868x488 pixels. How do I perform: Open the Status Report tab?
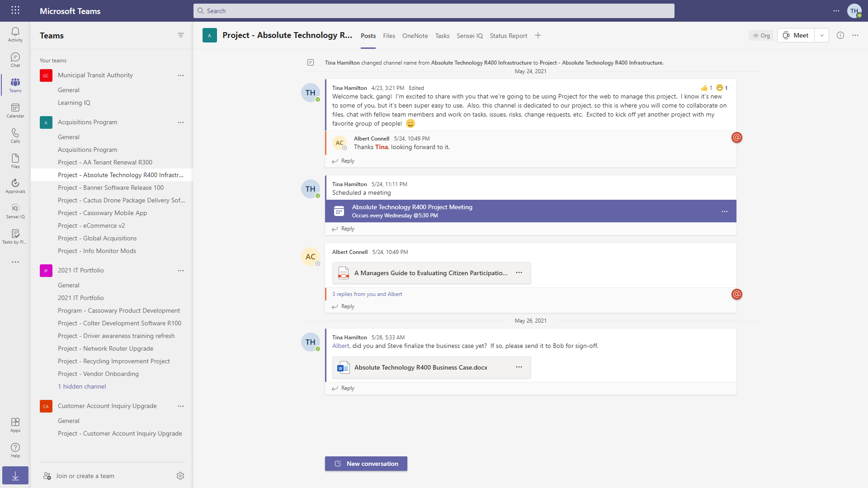click(509, 36)
